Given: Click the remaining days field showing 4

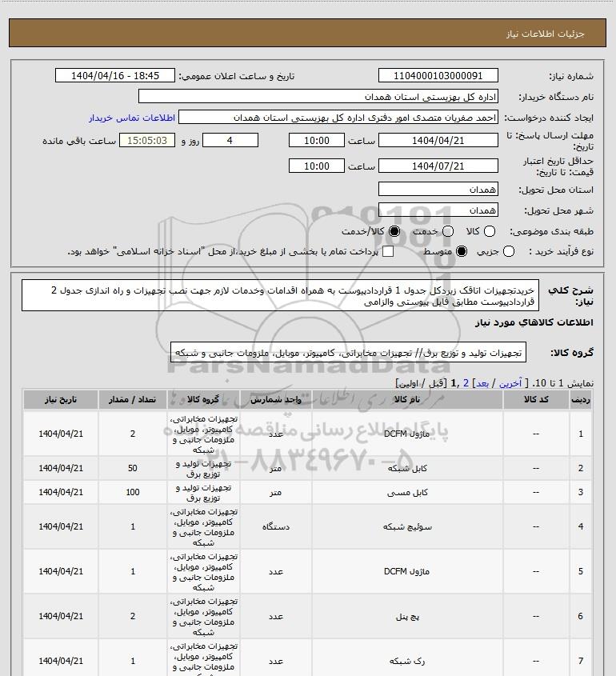Looking at the screenshot, I should click(x=230, y=140).
